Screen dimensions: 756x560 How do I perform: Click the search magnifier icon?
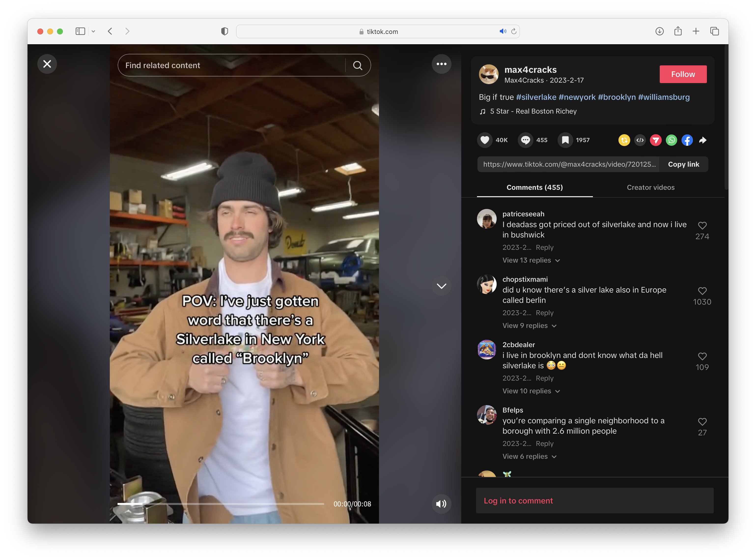(x=357, y=65)
